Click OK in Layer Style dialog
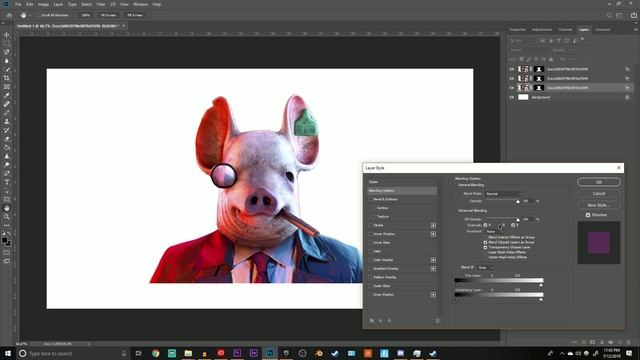 click(x=599, y=182)
